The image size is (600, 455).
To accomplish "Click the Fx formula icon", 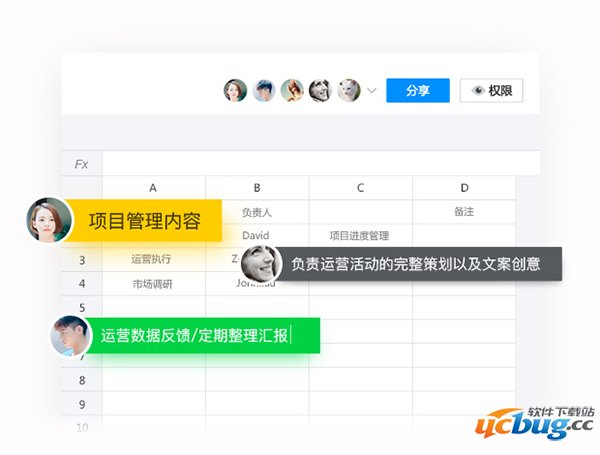I will coord(81,164).
